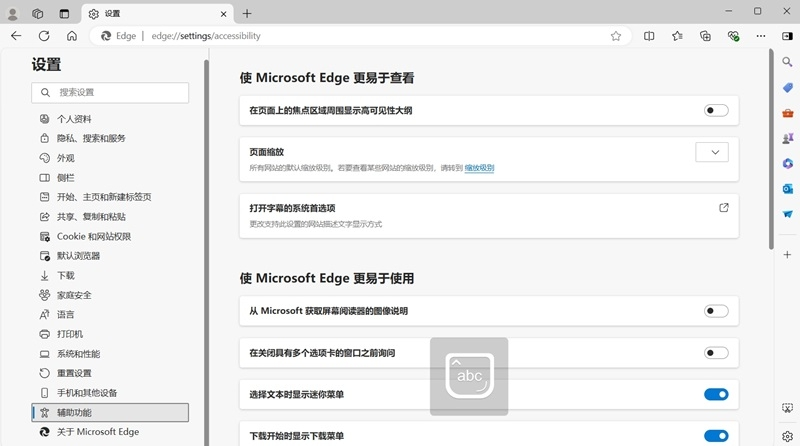The image size is (800, 446).
Task: Close the 设置 tab
Action: 223,14
